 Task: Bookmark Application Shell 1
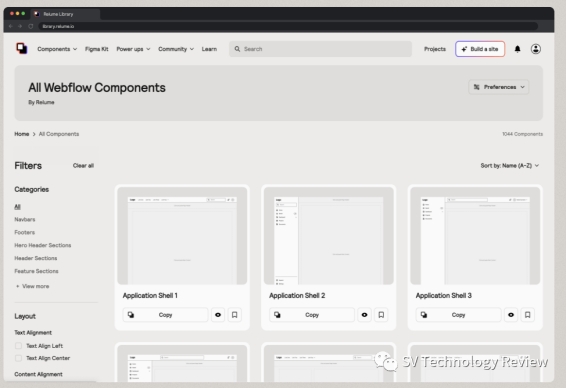(235, 315)
